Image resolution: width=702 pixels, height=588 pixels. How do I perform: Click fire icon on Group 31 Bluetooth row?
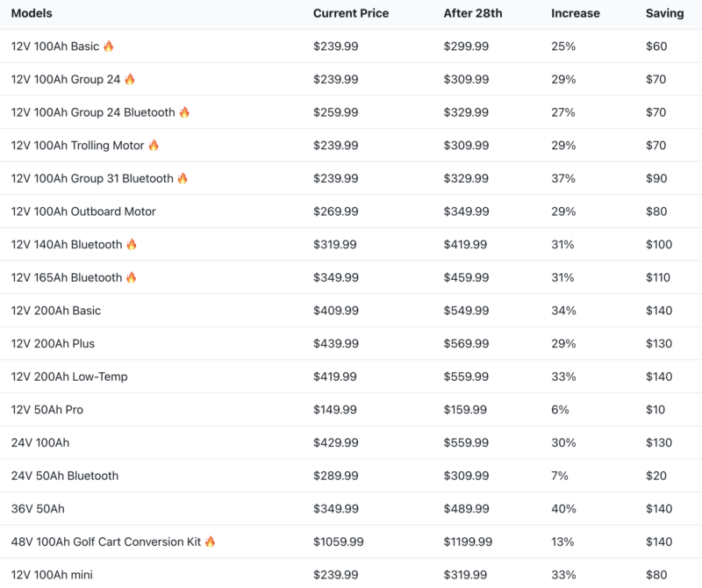point(183,178)
